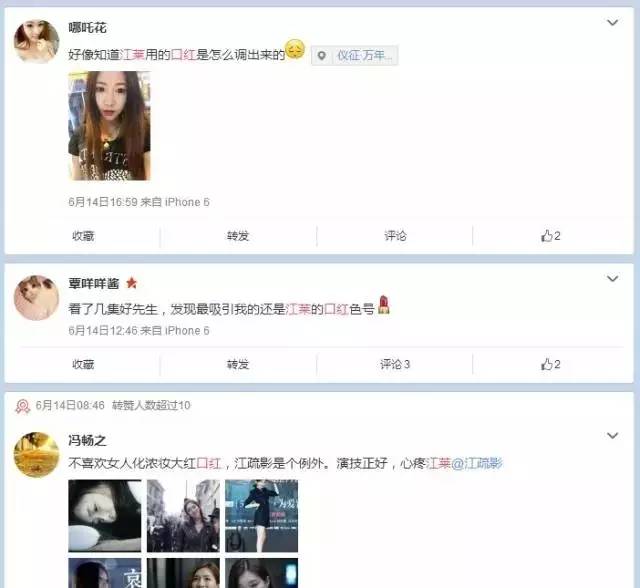Expand options chevron on 哪吒花's post

612,22
